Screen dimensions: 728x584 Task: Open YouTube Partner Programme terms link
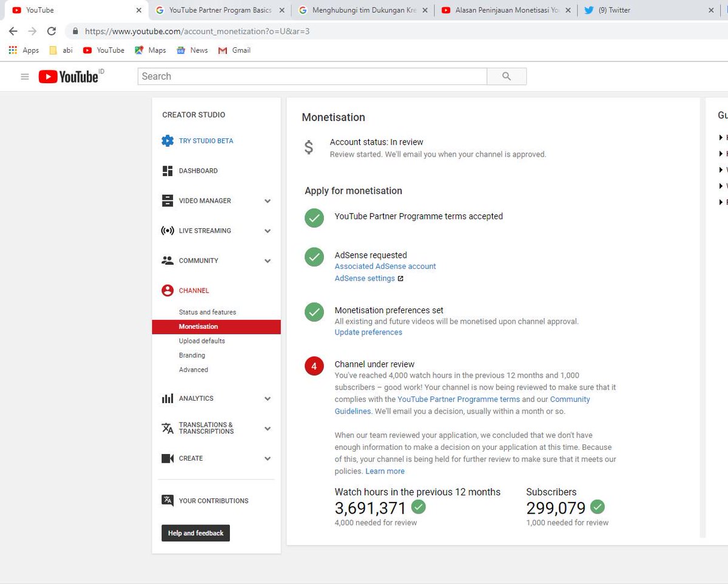pyautogui.click(x=459, y=399)
